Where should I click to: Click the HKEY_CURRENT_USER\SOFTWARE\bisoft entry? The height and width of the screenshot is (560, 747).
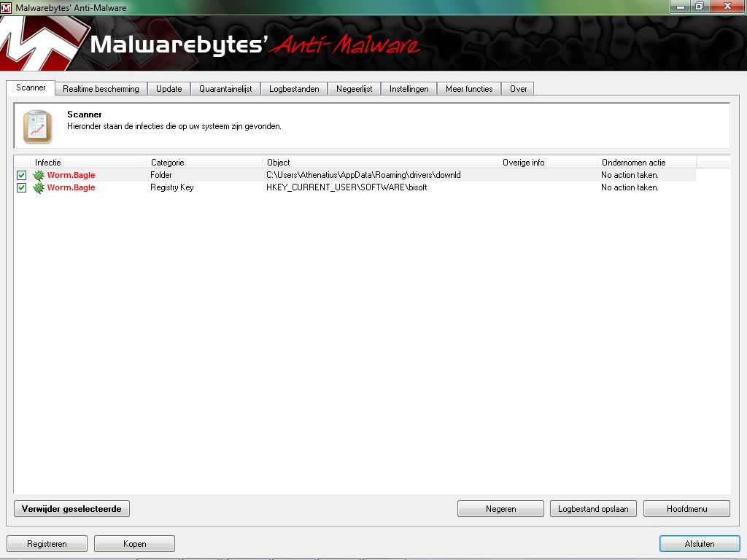click(x=347, y=187)
